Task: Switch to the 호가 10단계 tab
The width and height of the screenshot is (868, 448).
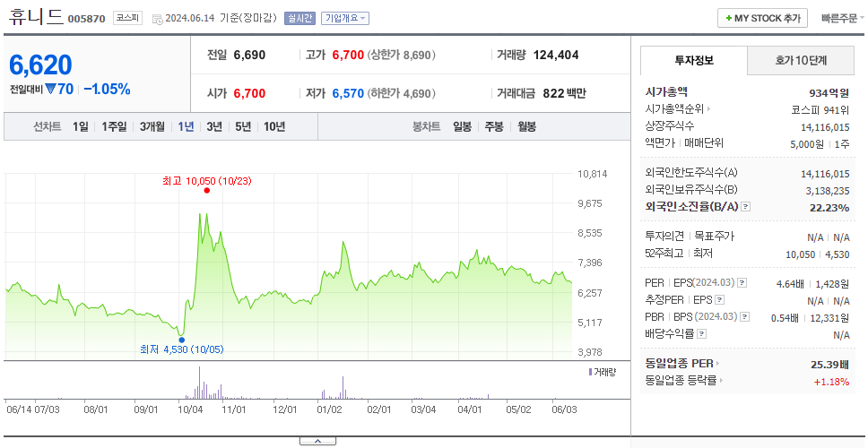Action: 801,60
